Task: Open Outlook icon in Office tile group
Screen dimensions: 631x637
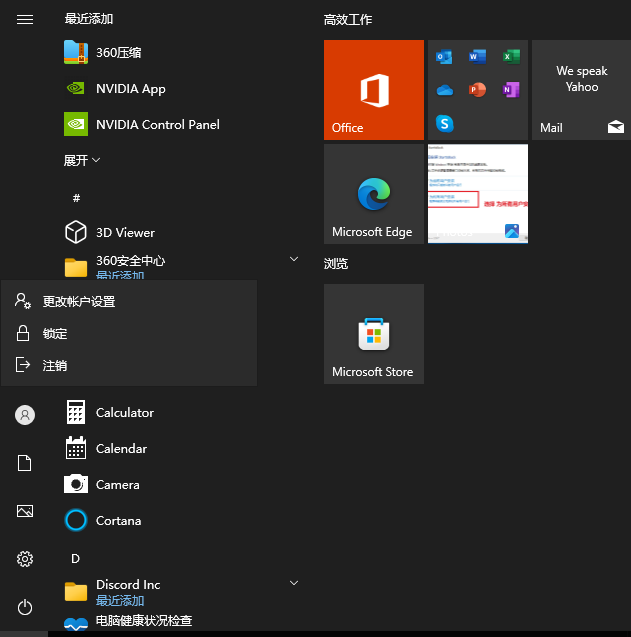Action: pos(444,56)
